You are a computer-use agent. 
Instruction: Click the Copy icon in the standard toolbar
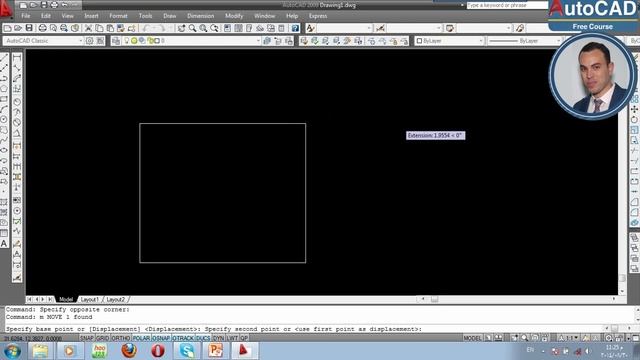pos(99,28)
